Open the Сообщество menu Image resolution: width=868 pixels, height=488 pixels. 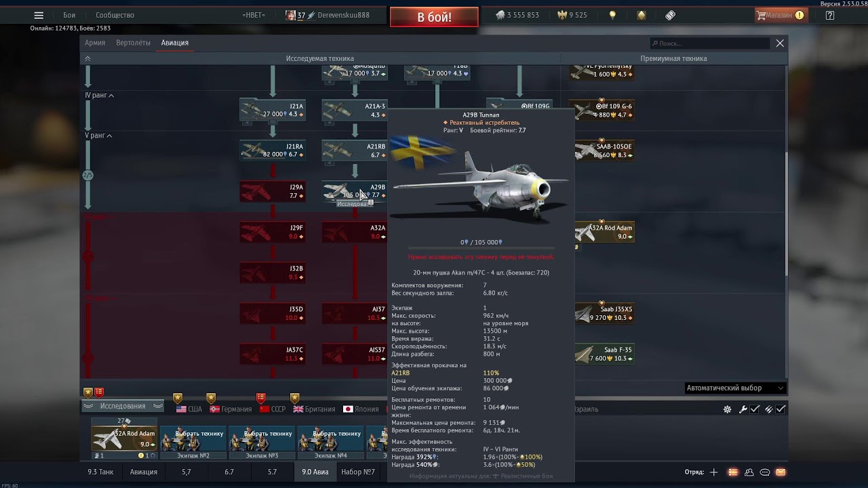tap(115, 15)
